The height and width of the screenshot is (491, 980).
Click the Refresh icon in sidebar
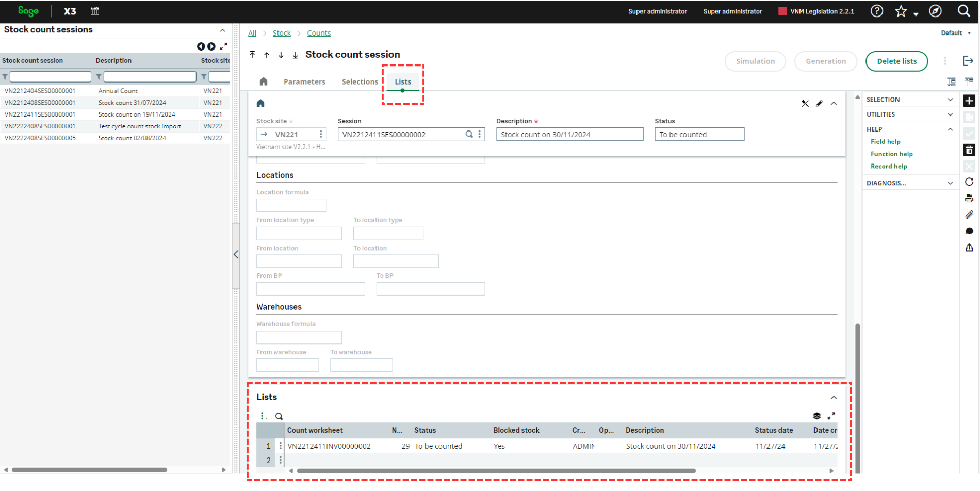pyautogui.click(x=969, y=182)
